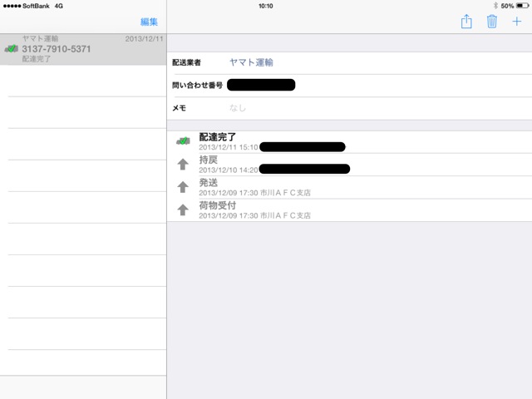532x399 pixels.
Task: Tap the 10:10 clock in the status bar
Action: pyautogui.click(x=266, y=6)
